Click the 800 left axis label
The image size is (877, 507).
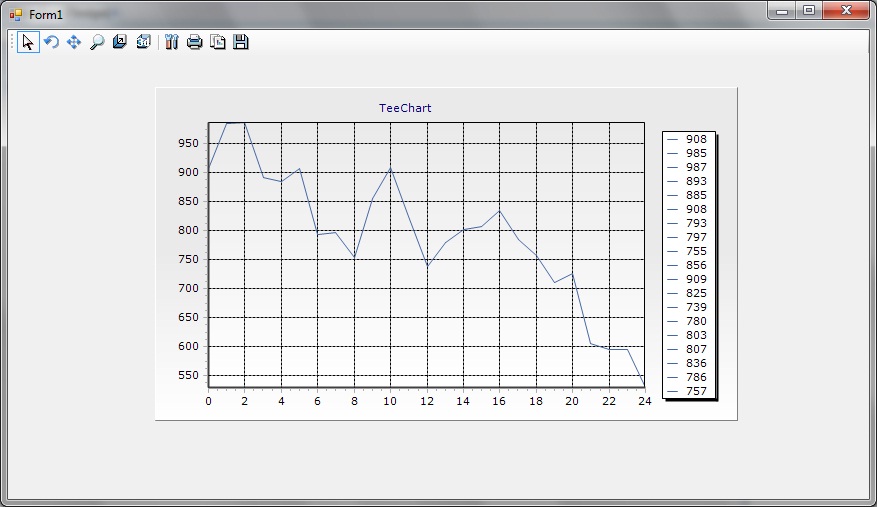coord(188,230)
